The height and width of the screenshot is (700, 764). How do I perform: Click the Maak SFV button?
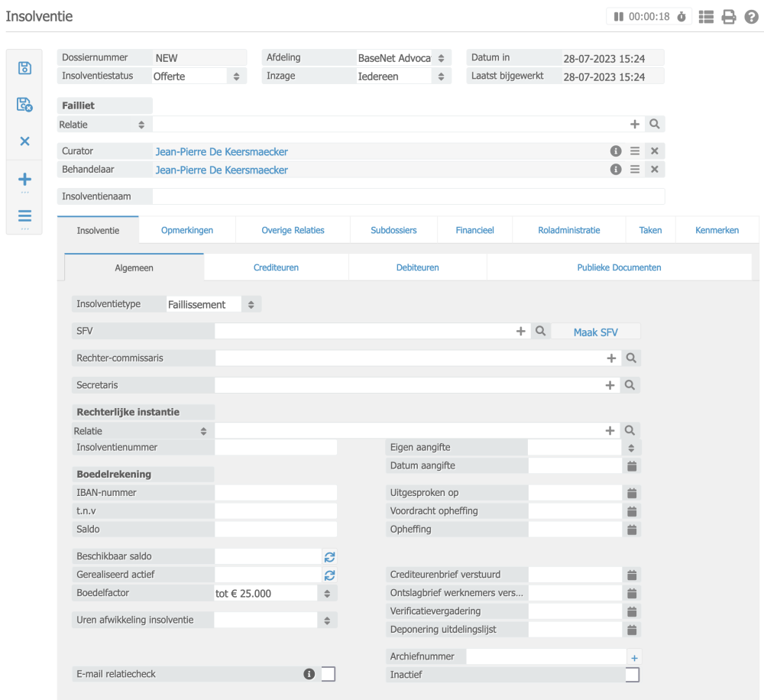tap(595, 332)
